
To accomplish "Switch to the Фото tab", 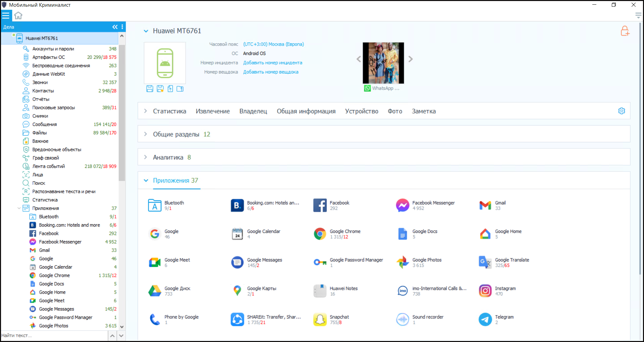I will point(395,111).
